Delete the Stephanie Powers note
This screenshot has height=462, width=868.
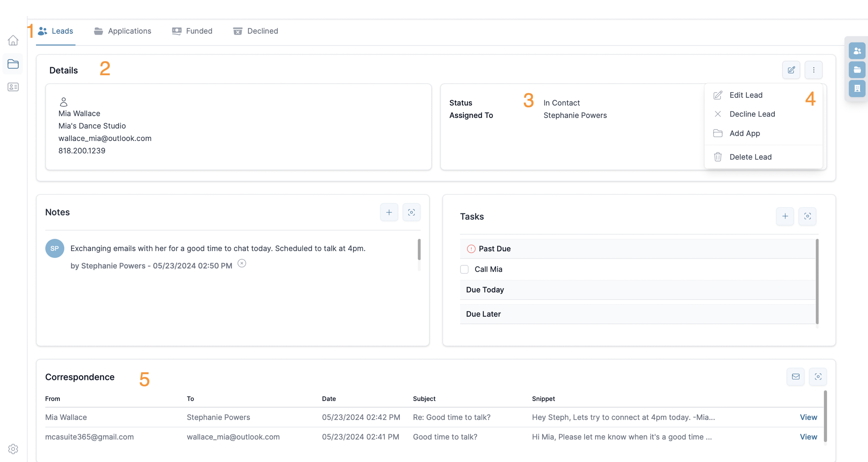pos(242,263)
